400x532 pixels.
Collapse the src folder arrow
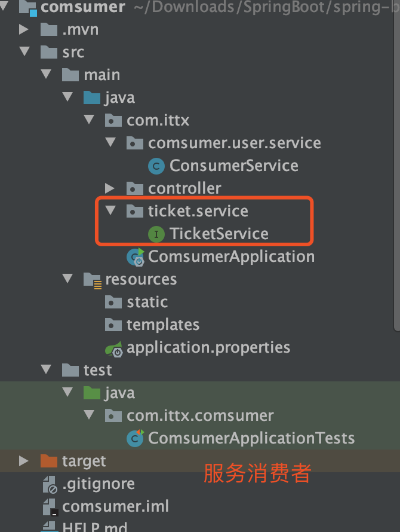tap(24, 51)
